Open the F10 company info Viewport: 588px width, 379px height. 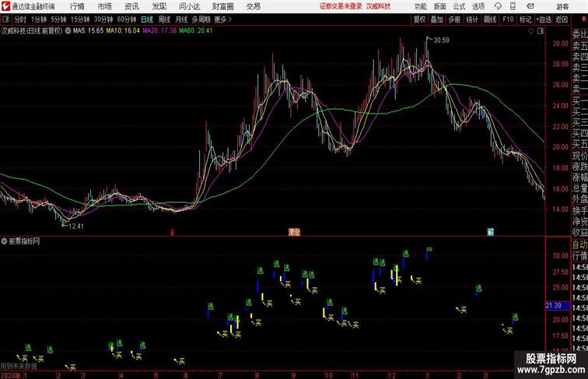pyautogui.click(x=508, y=19)
